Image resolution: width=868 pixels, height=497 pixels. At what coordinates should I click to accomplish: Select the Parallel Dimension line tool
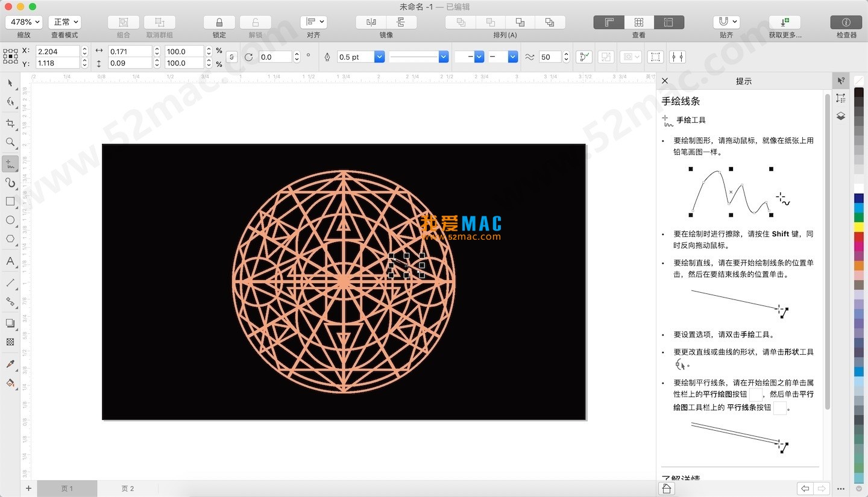pos(10,283)
